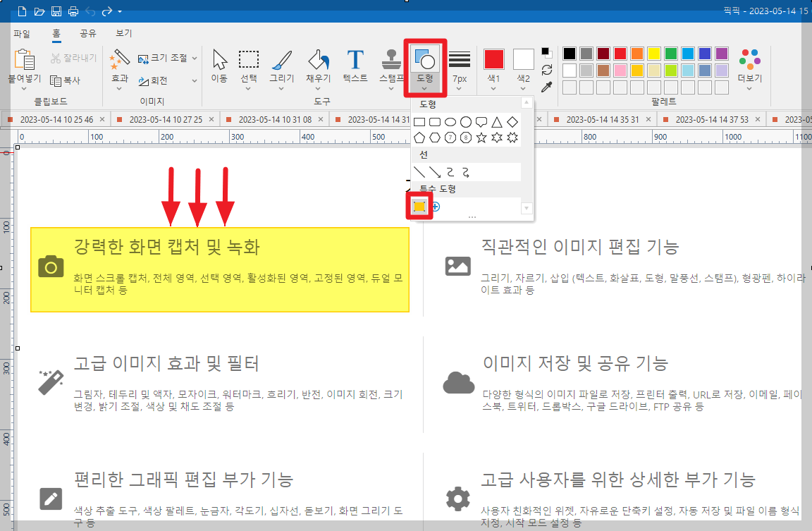This screenshot has width=812, height=531.
Task: Select the speech bubble shape
Action: coord(481,121)
